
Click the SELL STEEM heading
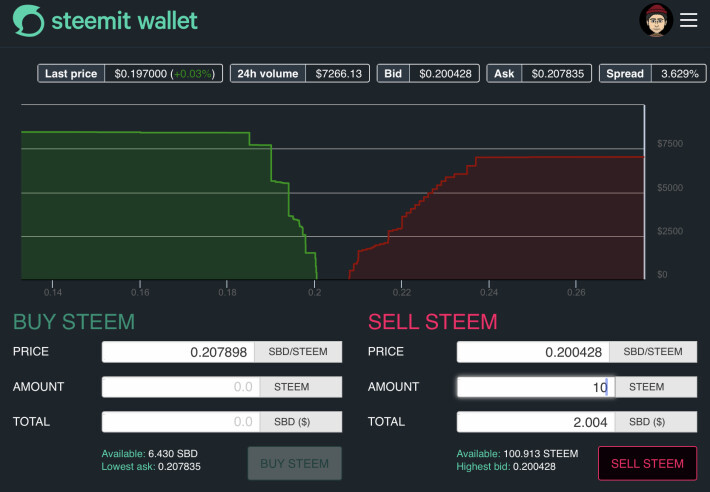pos(433,322)
